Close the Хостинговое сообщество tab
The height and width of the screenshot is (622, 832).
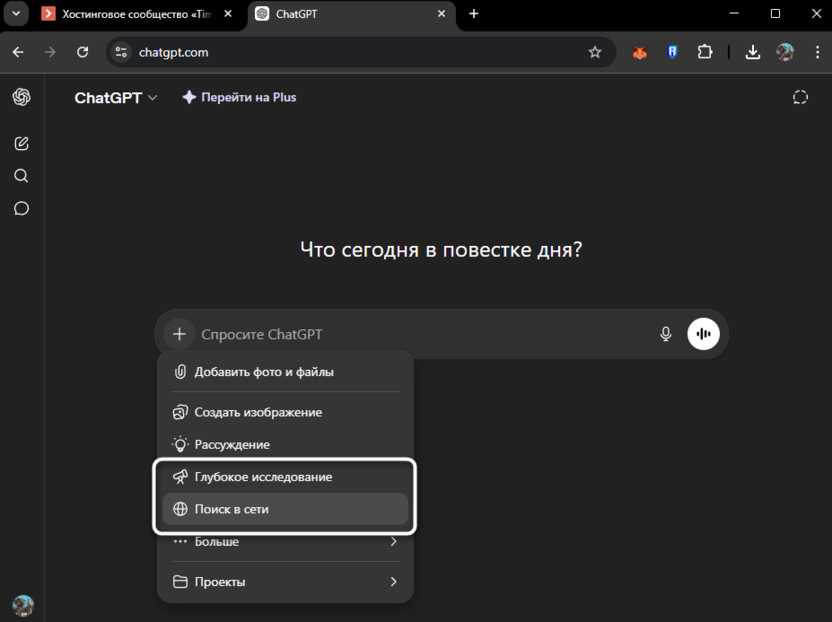pyautogui.click(x=228, y=14)
